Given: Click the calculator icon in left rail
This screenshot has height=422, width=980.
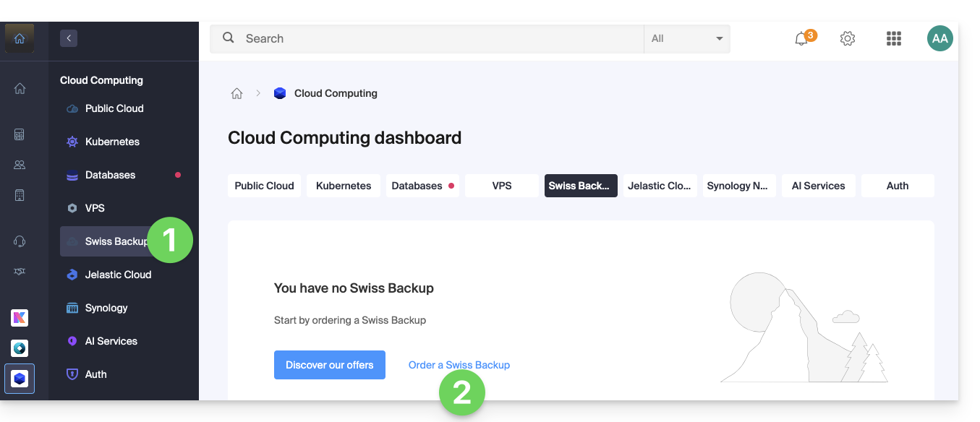Looking at the screenshot, I should point(20,134).
